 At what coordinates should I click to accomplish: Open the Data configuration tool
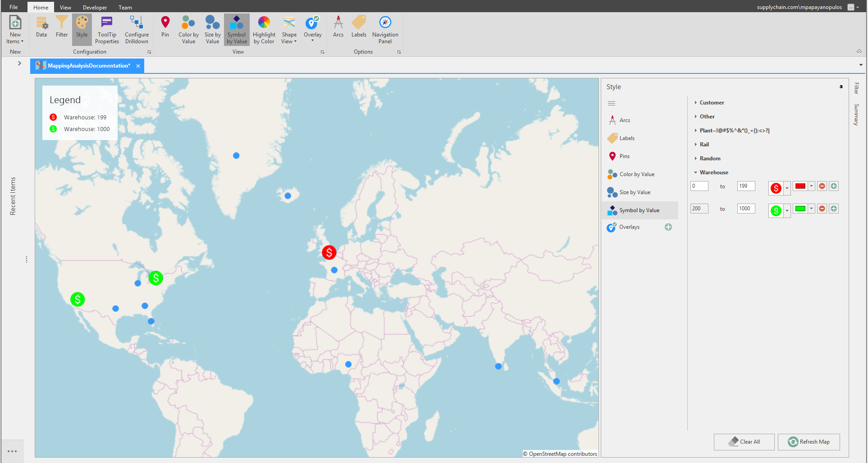41,30
